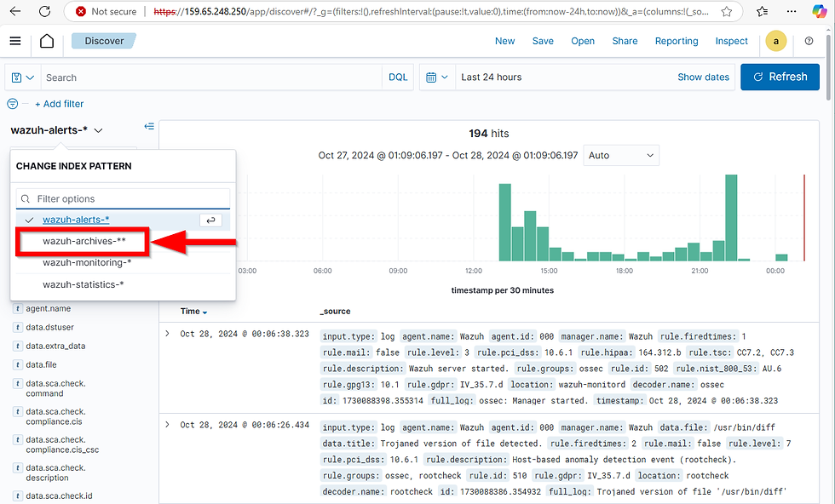Screen dimensions: 835x504
Task: Click the blue Refresh button
Action: (x=780, y=77)
